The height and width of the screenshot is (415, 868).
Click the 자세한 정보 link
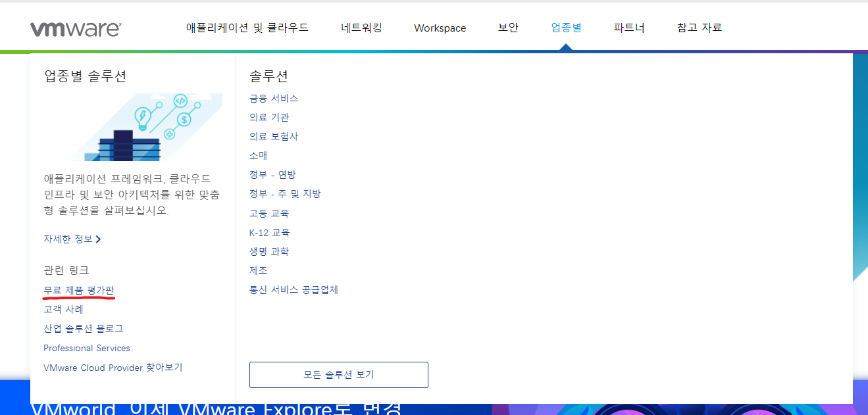(x=68, y=239)
